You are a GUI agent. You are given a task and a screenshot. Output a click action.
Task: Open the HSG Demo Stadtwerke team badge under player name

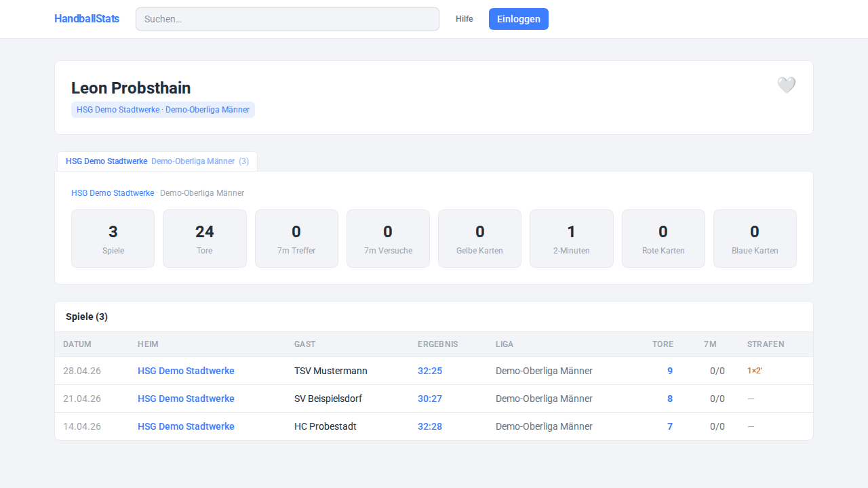click(163, 110)
